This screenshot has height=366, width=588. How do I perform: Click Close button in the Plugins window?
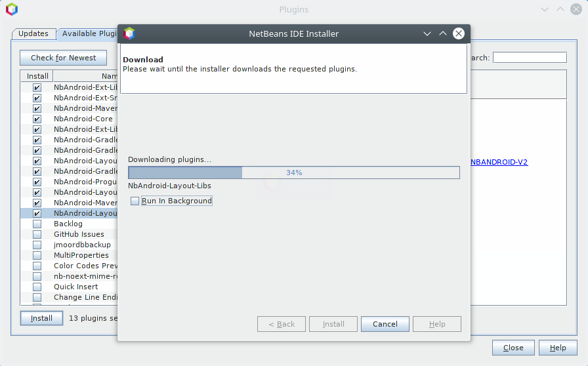pos(513,348)
